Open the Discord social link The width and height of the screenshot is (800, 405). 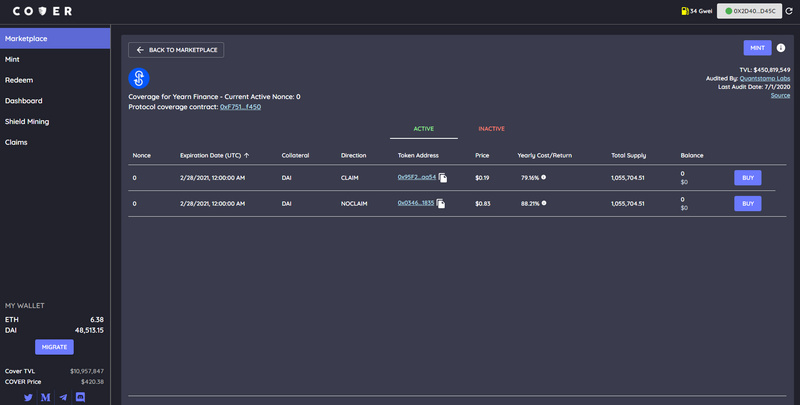point(80,397)
